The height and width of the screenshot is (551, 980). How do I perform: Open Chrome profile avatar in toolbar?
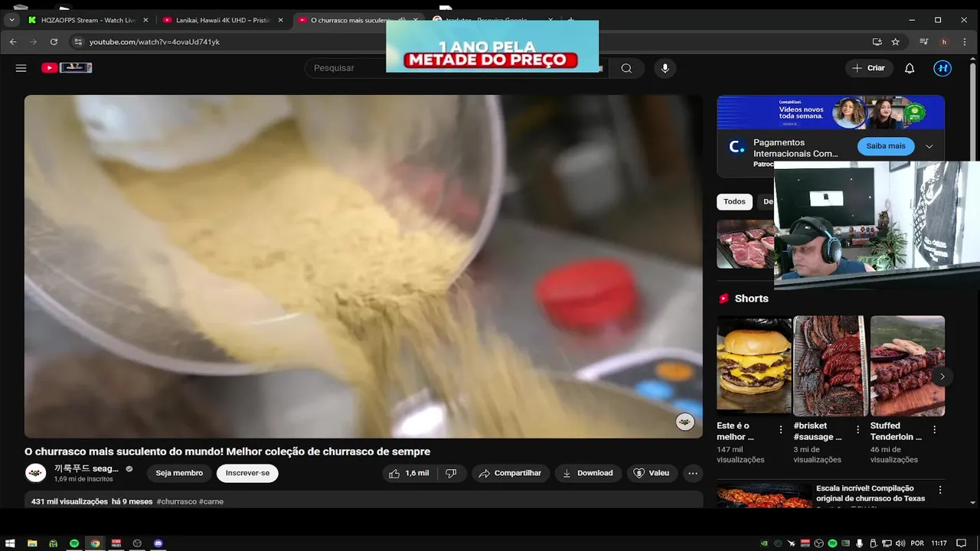[x=944, y=41]
